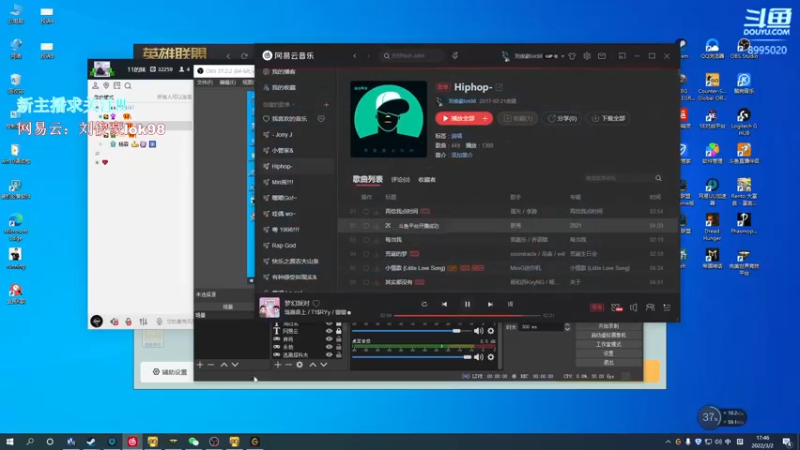Move selected OBS source down

click(323, 365)
